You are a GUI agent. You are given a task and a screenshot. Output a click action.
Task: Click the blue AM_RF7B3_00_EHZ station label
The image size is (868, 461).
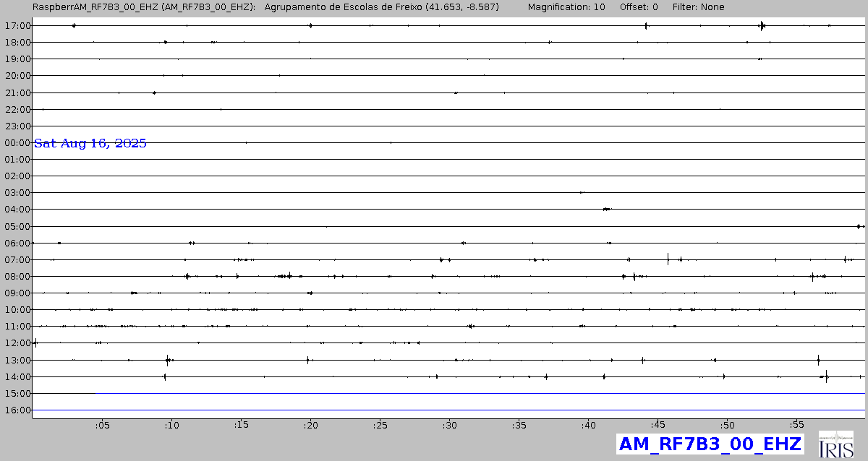(x=699, y=444)
